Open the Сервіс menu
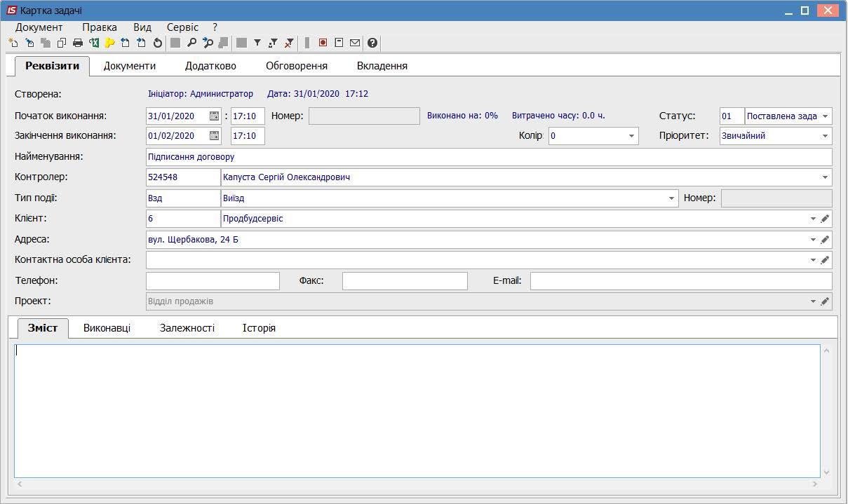 pos(182,27)
